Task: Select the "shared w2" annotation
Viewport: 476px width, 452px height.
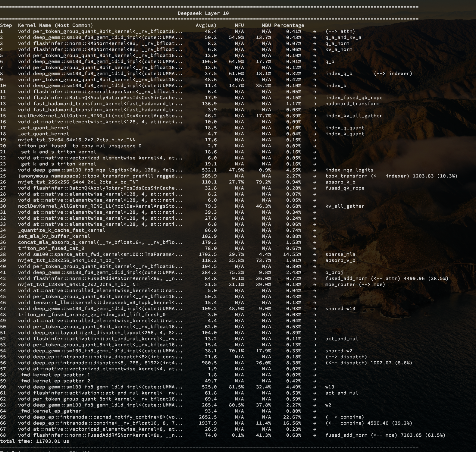Action: [339, 351]
